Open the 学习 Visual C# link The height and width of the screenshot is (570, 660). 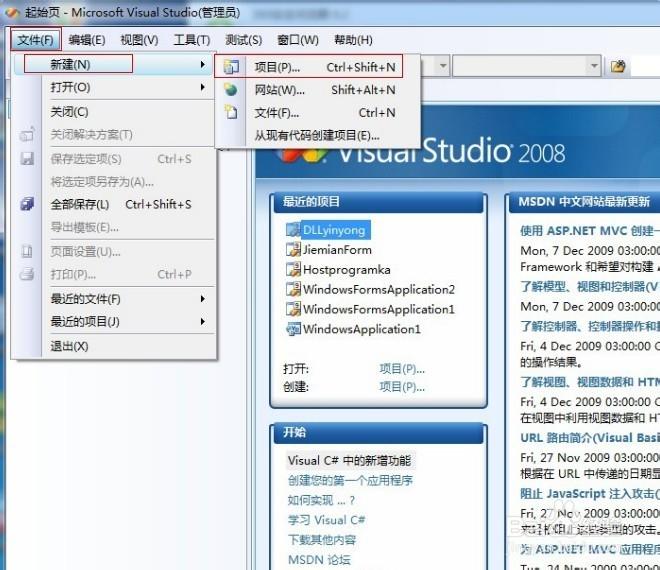click(x=326, y=520)
